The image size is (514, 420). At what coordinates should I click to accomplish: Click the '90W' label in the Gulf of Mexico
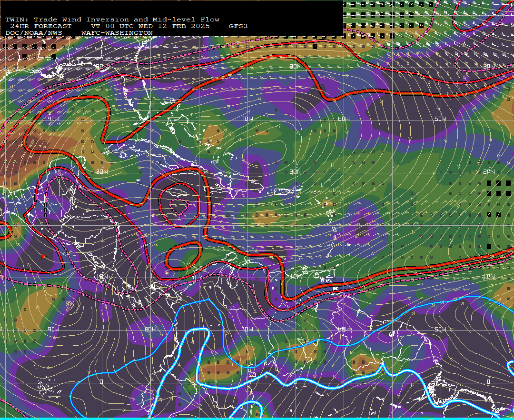[54, 119]
